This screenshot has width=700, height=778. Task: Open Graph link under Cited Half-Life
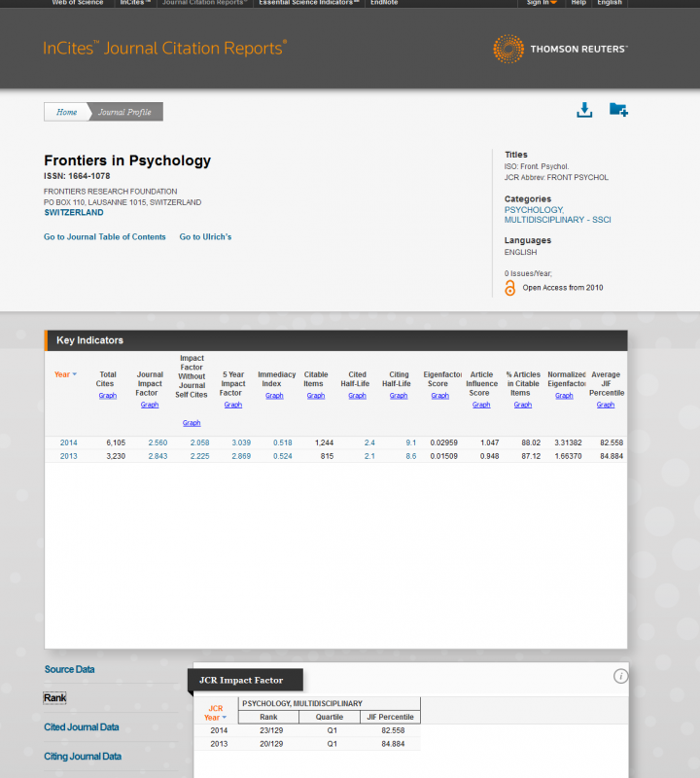(357, 396)
